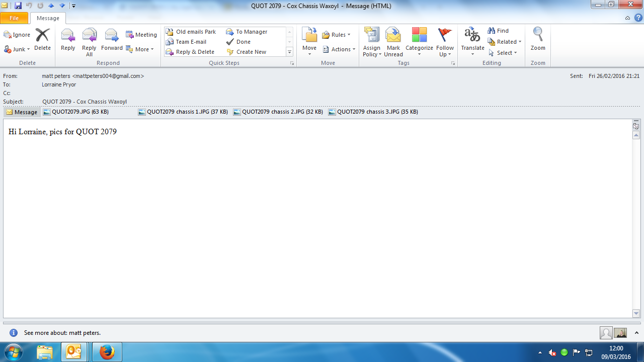The image size is (644, 362).
Task: Click the Save icon in the quick access toolbar
Action: 18,6
